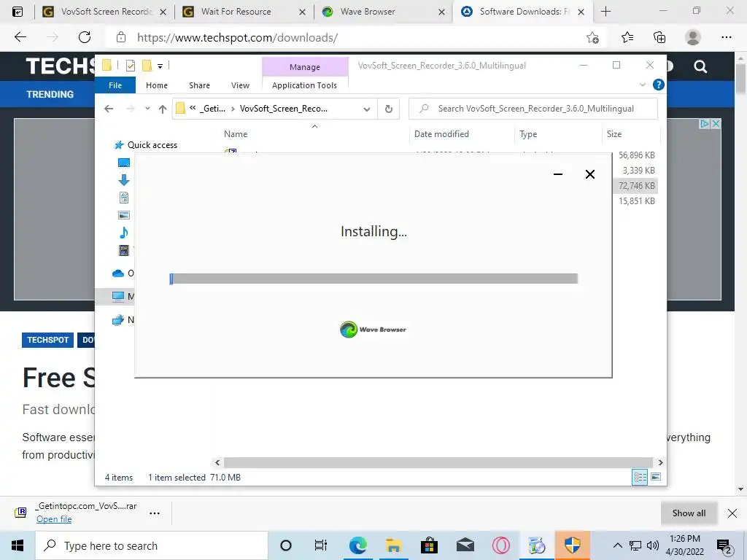Screen dimensions: 747x560
Task: Switch Explorer to large icons view
Action: click(x=656, y=477)
